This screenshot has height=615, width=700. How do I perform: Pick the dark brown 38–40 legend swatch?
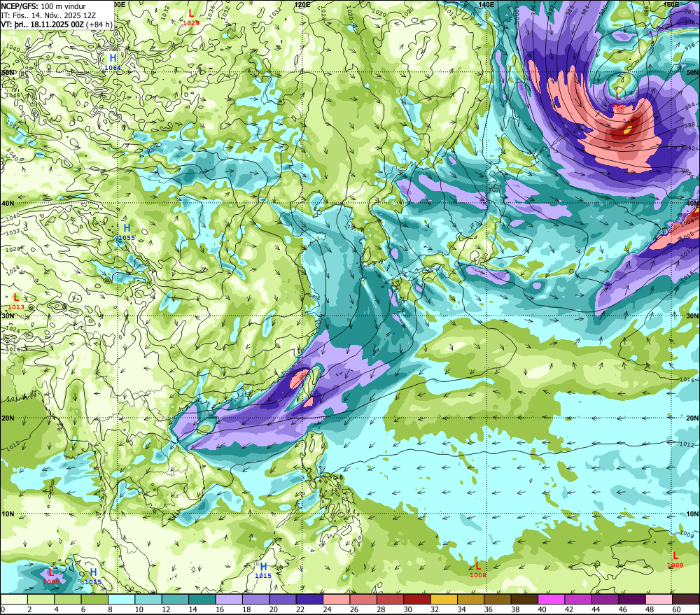point(524,599)
